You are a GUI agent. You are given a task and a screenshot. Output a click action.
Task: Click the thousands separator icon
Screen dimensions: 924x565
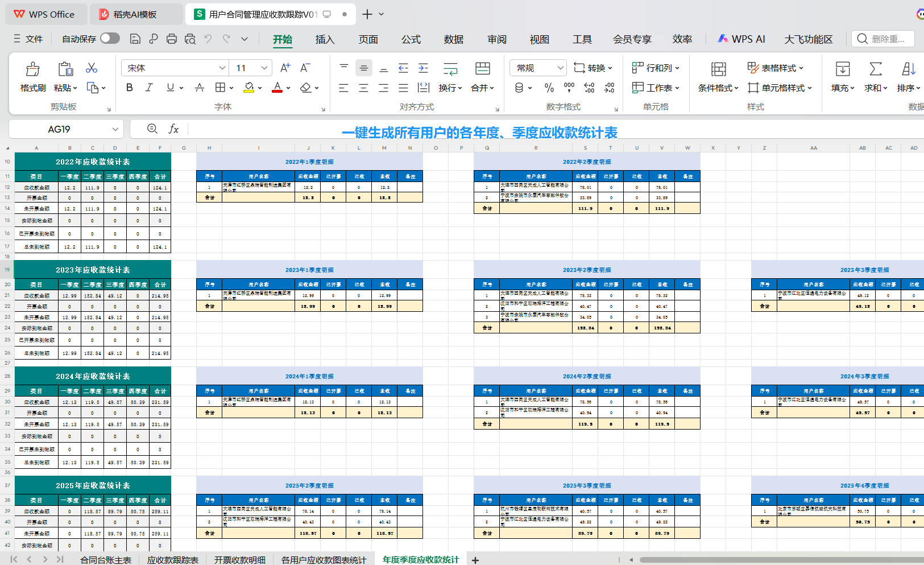coord(569,88)
